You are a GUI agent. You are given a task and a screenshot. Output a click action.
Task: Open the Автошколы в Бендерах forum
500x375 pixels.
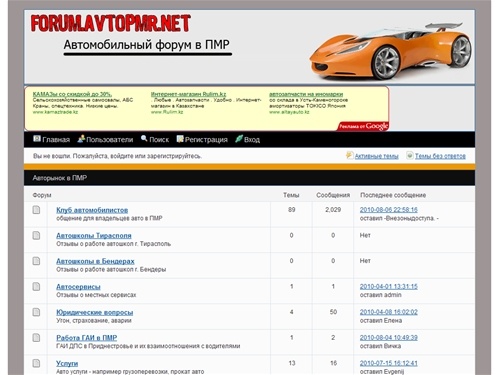(95, 261)
